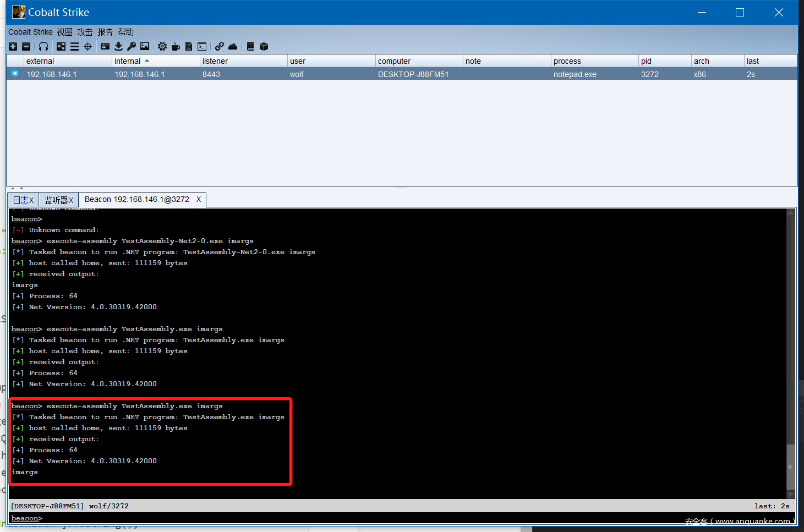The width and height of the screenshot is (804, 532).
Task: Click the split pane collapse-up arrow
Action: (x=13, y=188)
